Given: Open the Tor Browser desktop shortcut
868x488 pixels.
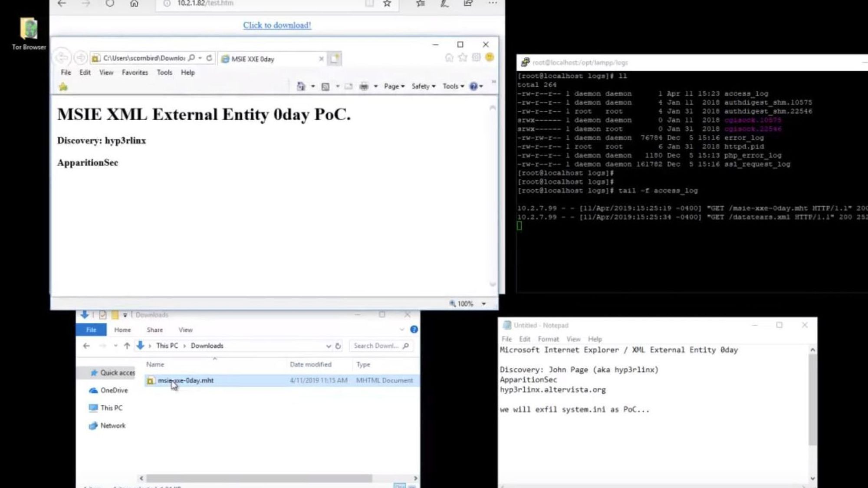Looking at the screenshot, I should tap(29, 34).
